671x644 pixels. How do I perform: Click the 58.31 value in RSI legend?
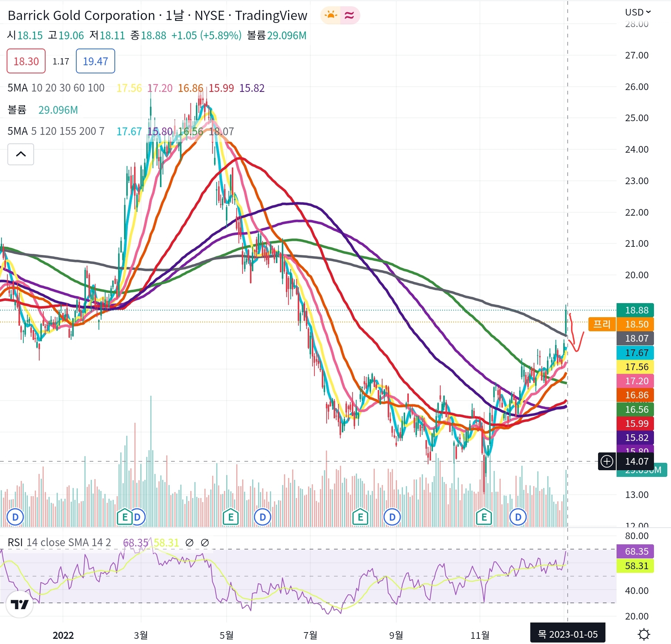166,542
